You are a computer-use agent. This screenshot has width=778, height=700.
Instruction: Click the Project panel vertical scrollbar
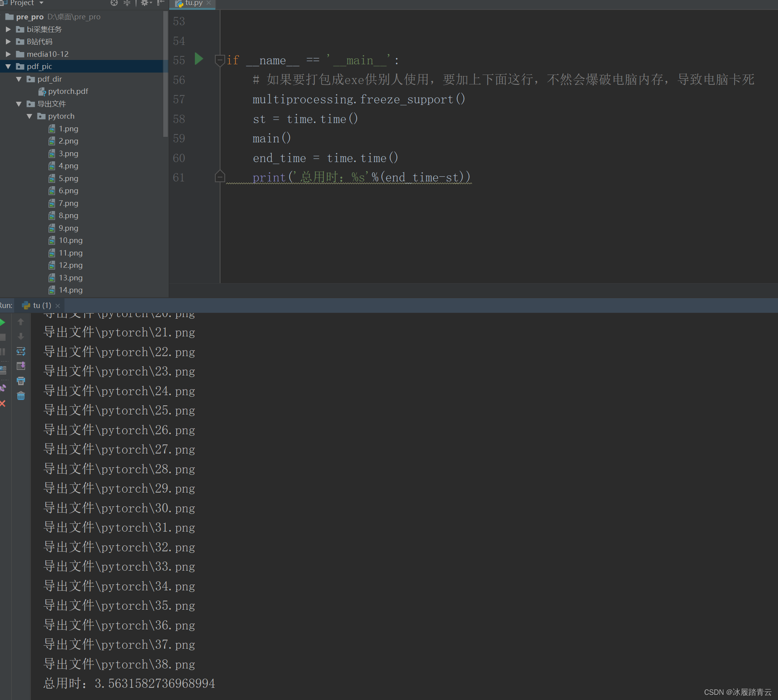pyautogui.click(x=166, y=74)
